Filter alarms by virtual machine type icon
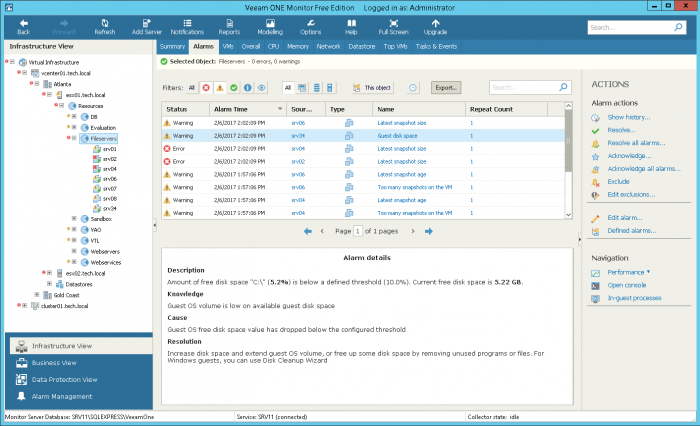The height and width of the screenshot is (426, 700). coord(302,88)
